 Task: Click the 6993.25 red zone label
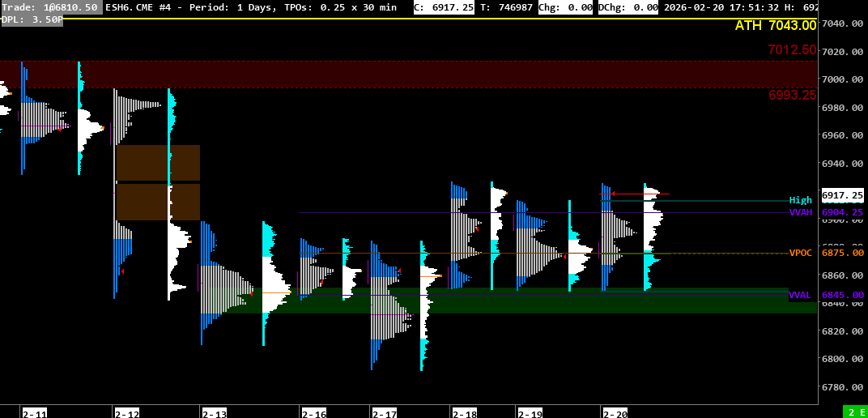tap(792, 95)
